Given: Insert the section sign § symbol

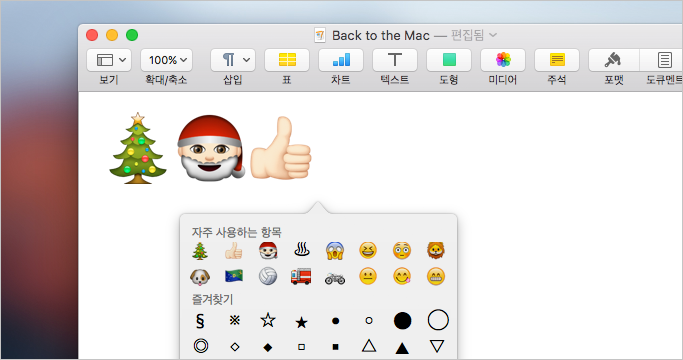Looking at the screenshot, I should 200,321.
